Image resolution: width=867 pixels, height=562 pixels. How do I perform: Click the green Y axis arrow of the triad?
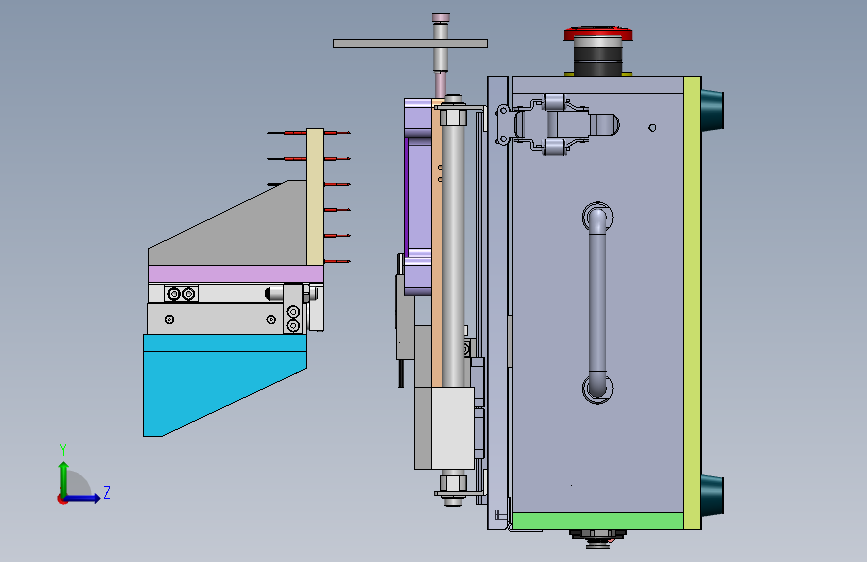pyautogui.click(x=64, y=477)
